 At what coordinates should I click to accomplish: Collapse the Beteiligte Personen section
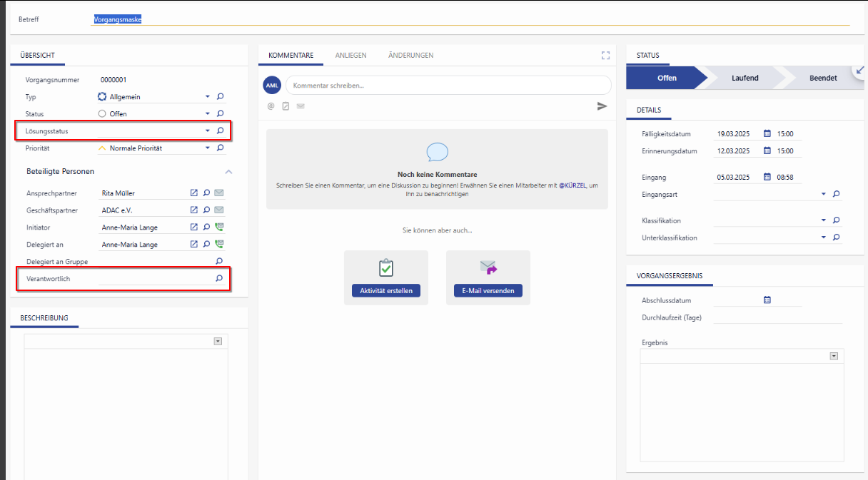[228, 172]
